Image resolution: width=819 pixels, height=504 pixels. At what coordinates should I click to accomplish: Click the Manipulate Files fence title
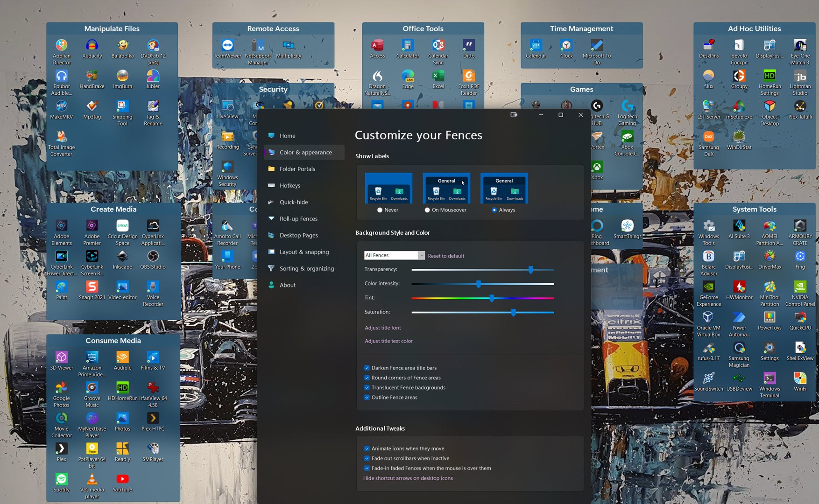(x=112, y=28)
